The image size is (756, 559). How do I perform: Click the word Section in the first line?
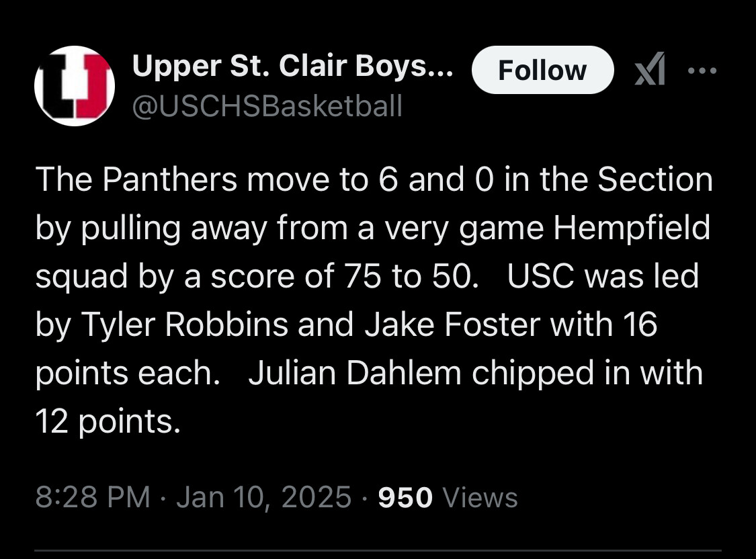coord(655,179)
